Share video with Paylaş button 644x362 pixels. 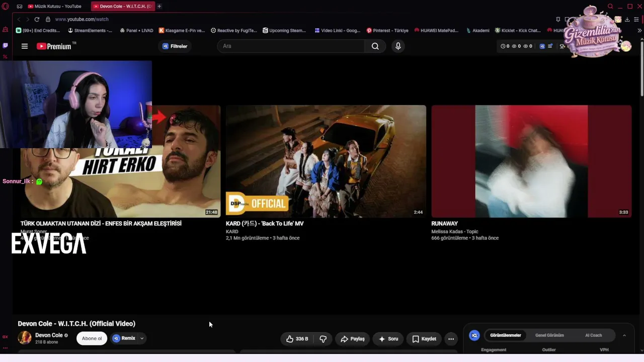(352, 339)
